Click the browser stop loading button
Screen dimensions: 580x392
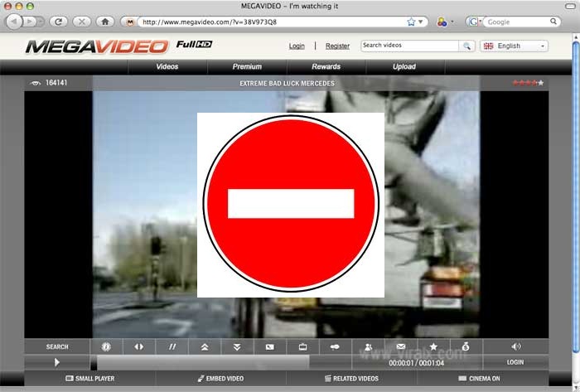click(82, 22)
